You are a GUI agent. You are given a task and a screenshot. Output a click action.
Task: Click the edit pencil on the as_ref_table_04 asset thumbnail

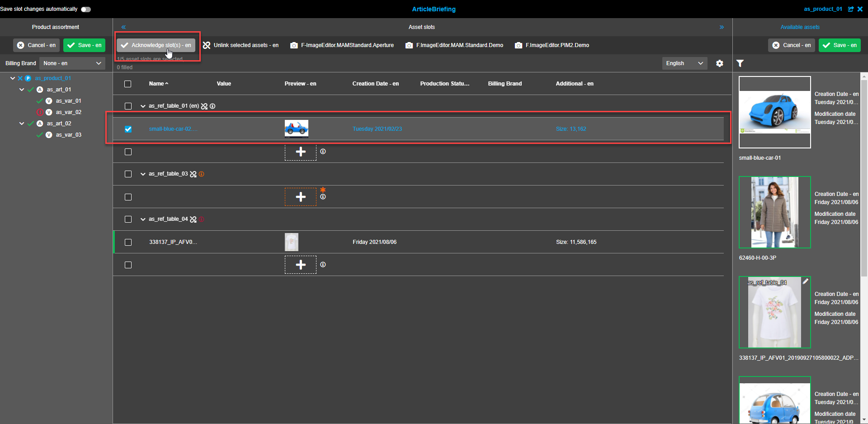pyautogui.click(x=806, y=281)
